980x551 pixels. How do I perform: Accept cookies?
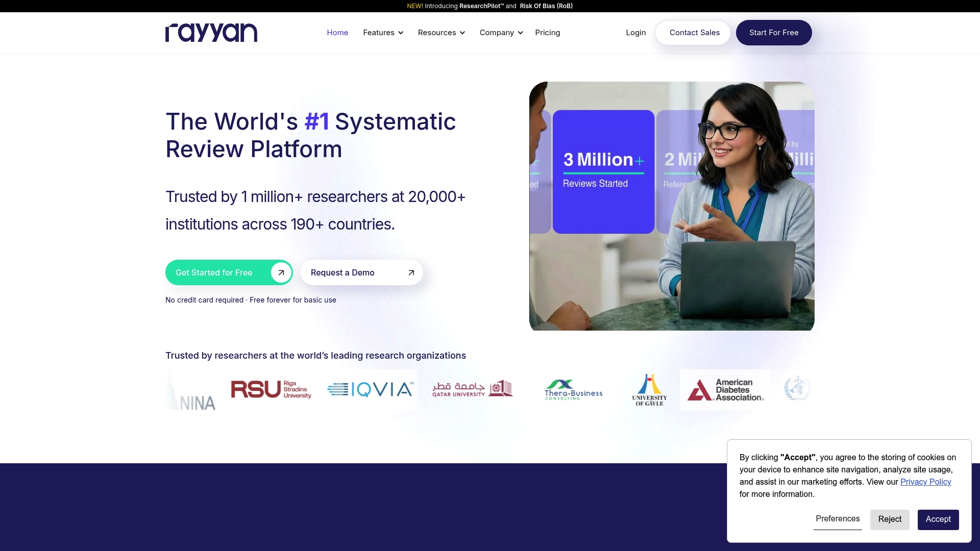coord(938,519)
